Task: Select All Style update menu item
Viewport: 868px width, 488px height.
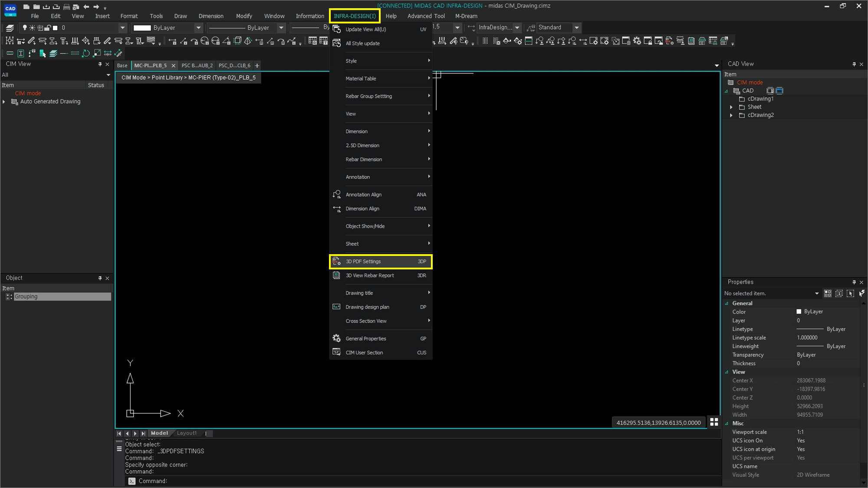Action: [x=381, y=43]
